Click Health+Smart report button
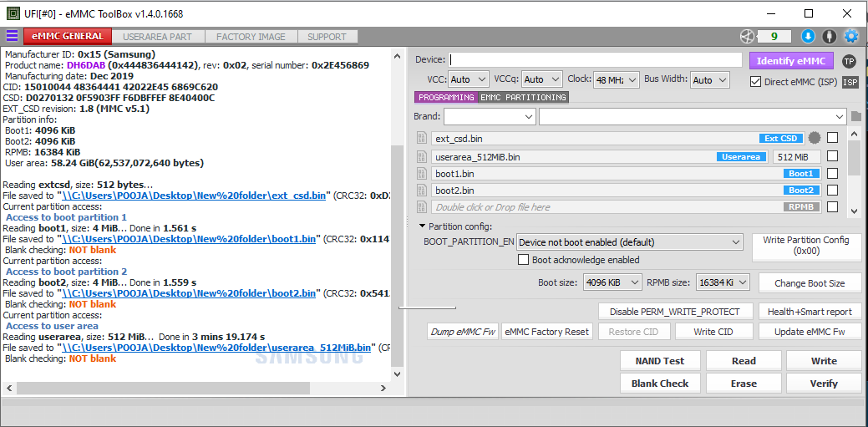868x427 pixels. [x=810, y=312]
